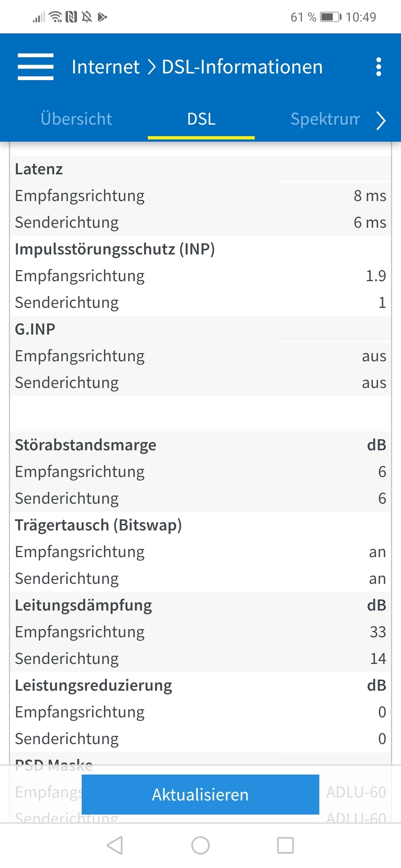Tap the Trägertausch (Bitswap) heading

pyautogui.click(x=98, y=525)
